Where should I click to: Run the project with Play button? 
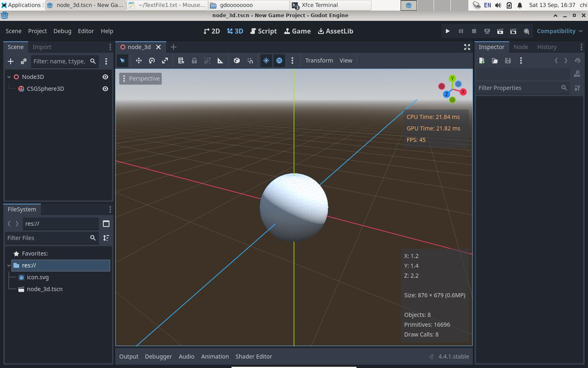(448, 31)
